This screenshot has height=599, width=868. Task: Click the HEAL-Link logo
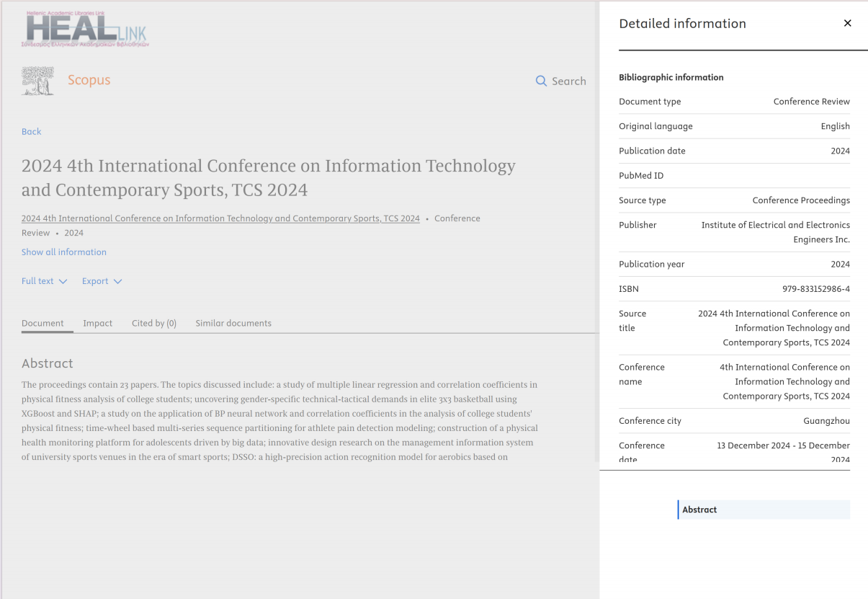point(85,30)
